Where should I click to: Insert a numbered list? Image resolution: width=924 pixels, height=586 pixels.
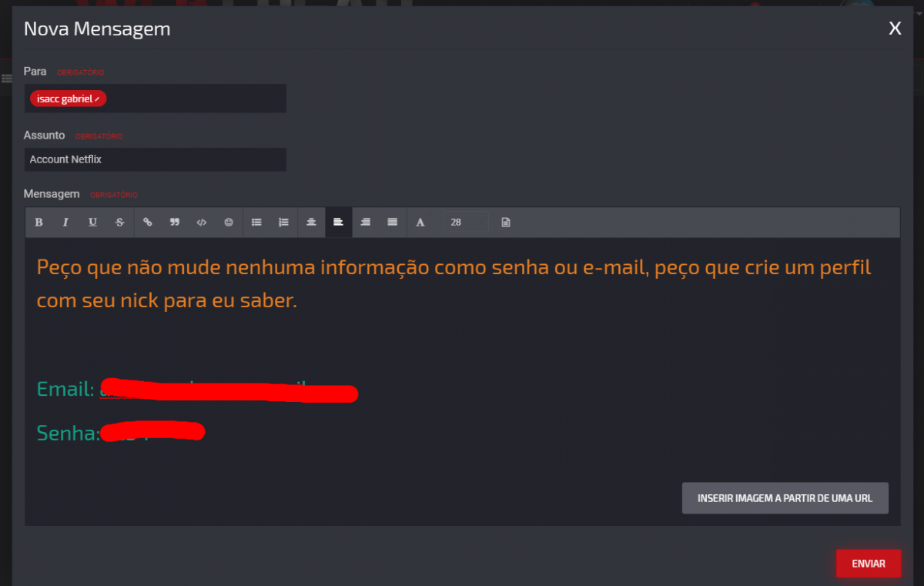(283, 222)
